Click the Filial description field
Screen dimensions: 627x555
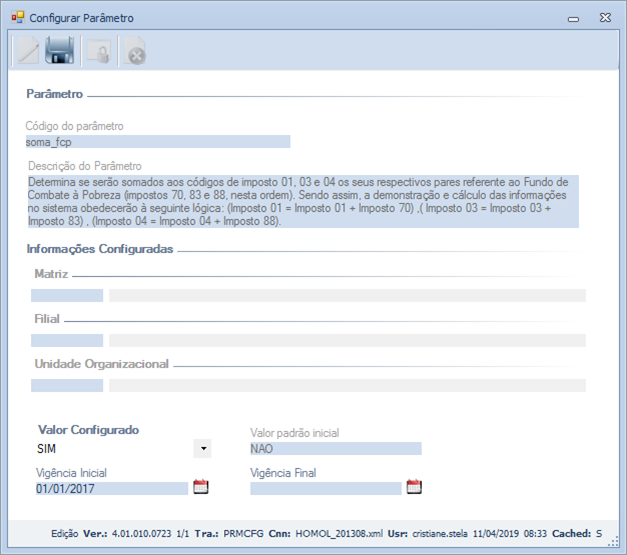(x=347, y=341)
